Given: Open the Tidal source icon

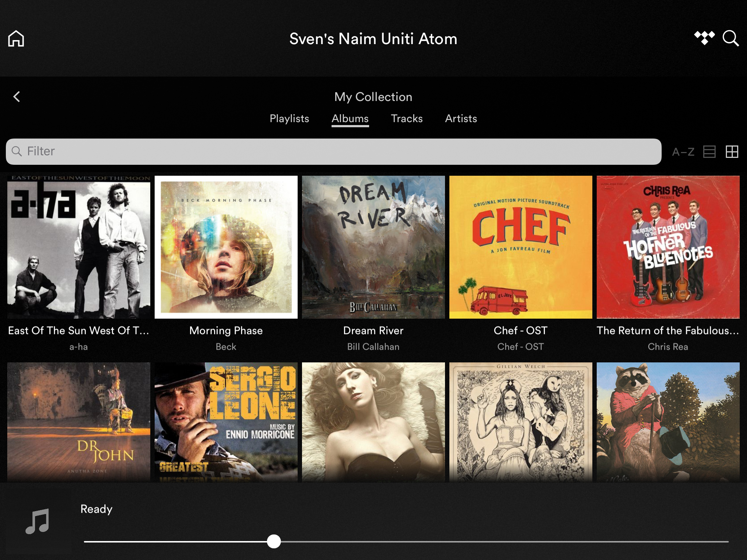Looking at the screenshot, I should tap(704, 38).
